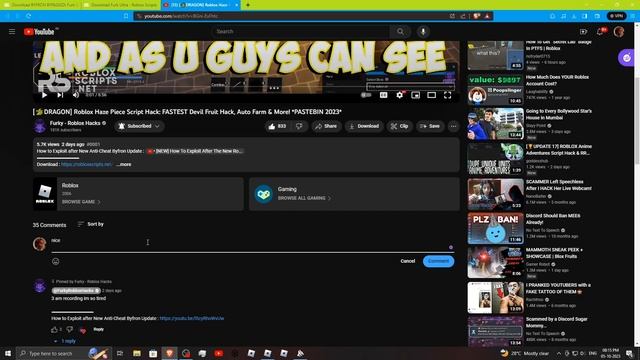Share the video
This screenshot has height=360, width=640.
[x=326, y=126]
